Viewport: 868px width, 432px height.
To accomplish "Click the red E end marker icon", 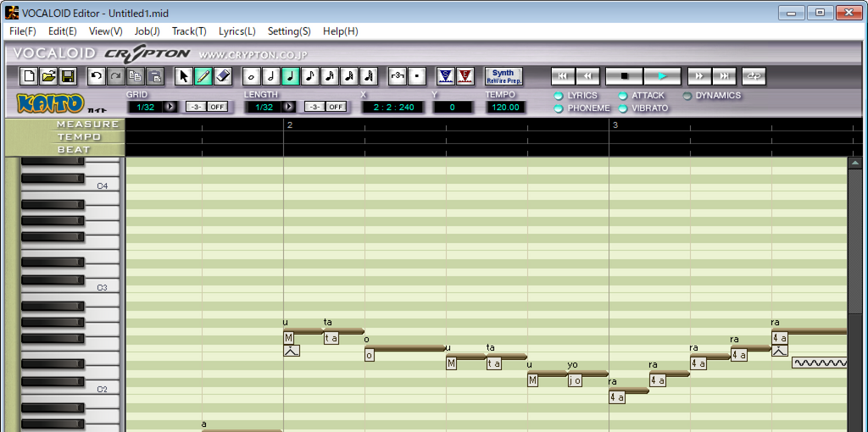I will point(465,75).
